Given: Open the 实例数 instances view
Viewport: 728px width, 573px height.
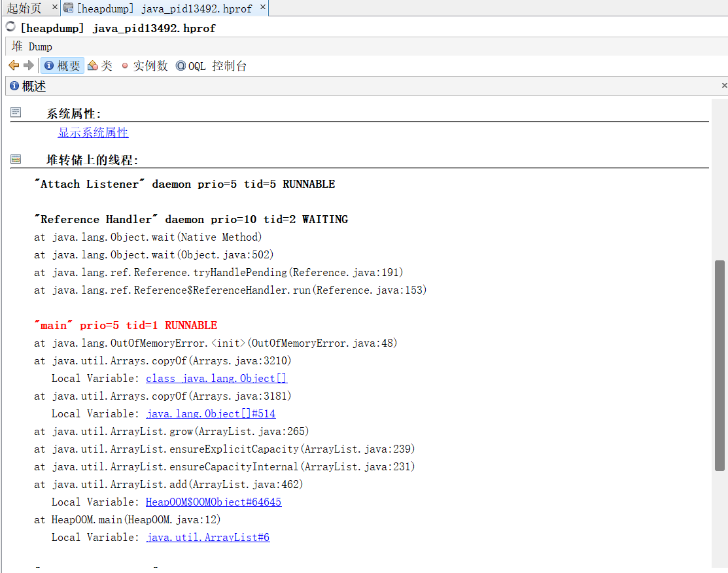Looking at the screenshot, I should (x=145, y=65).
